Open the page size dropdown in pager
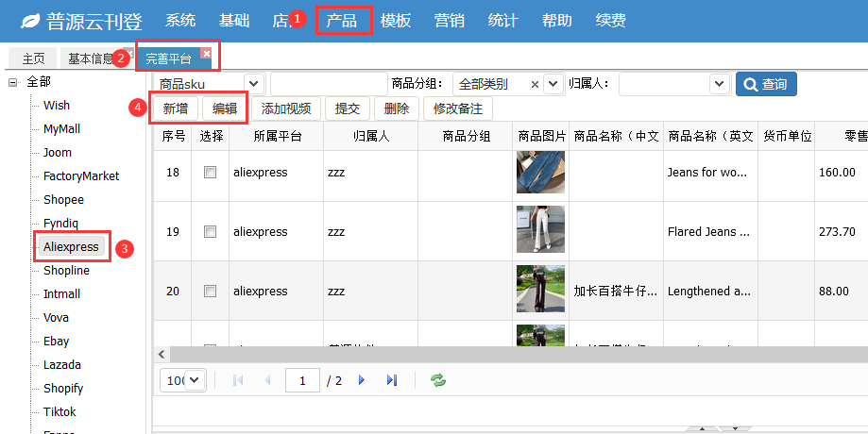Screen dimensions: 868x434 195,380
